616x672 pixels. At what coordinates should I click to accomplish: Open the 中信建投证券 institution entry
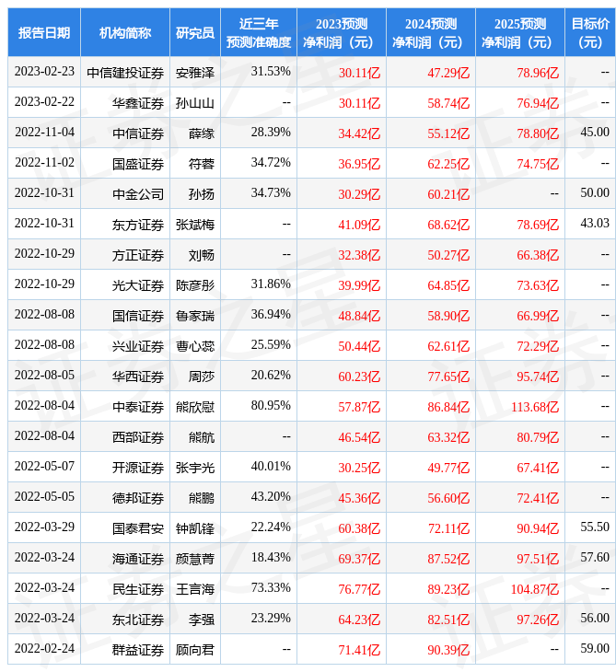125,72
